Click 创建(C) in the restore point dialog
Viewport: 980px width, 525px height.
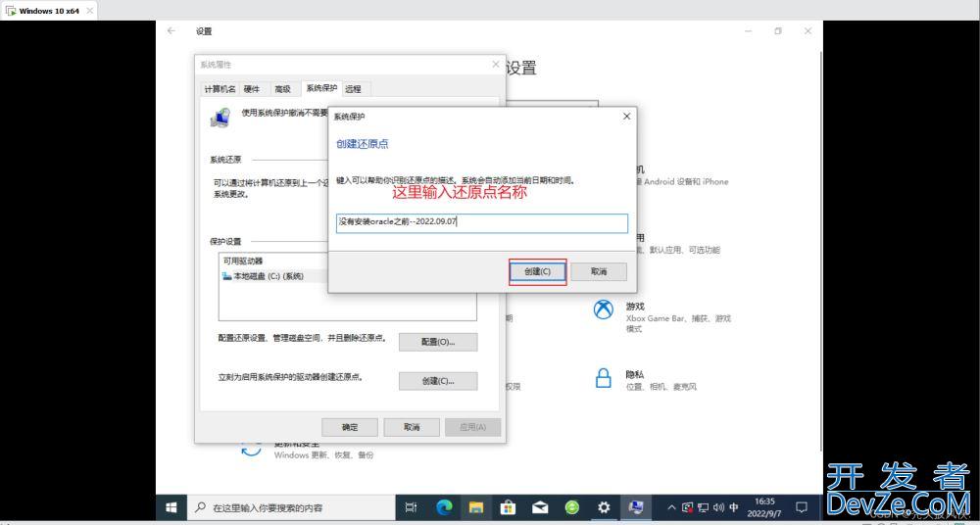pyautogui.click(x=537, y=271)
